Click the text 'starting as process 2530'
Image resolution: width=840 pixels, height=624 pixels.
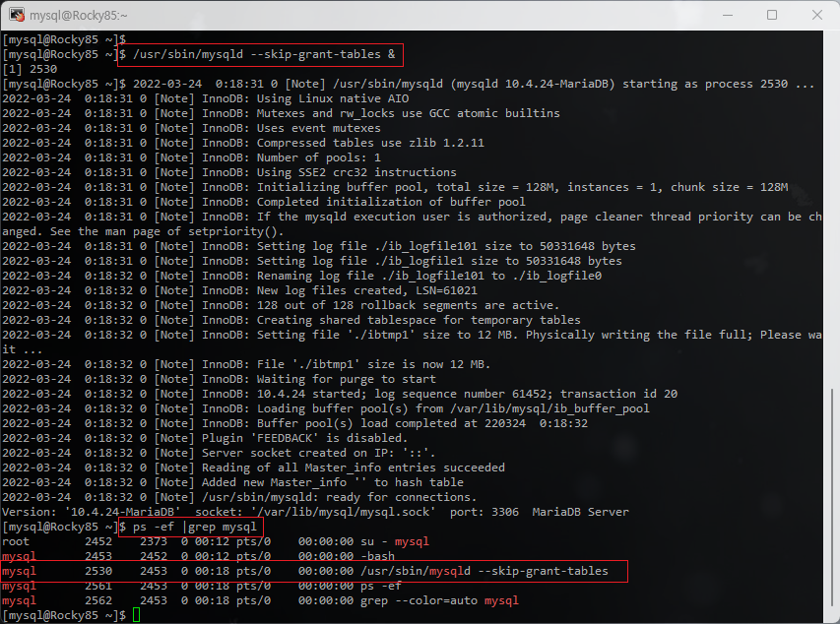[x=705, y=84]
